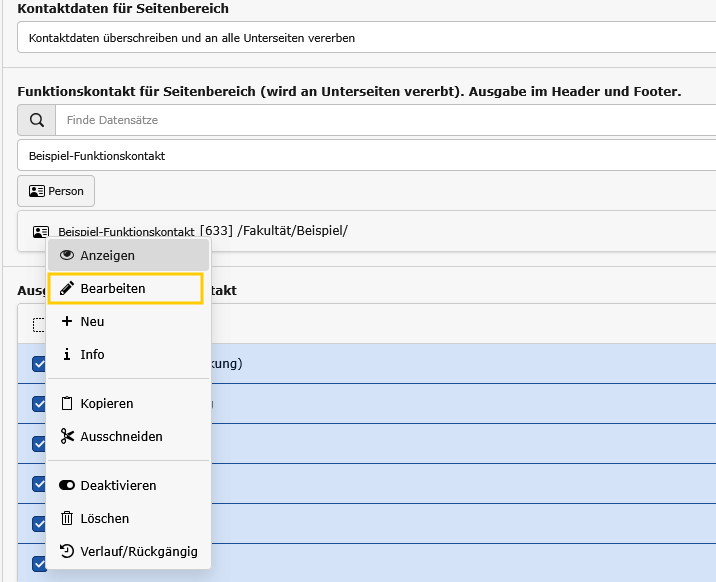This screenshot has width=716, height=582.
Task: Select Deaktivieren in the context menu
Action: coord(118,486)
